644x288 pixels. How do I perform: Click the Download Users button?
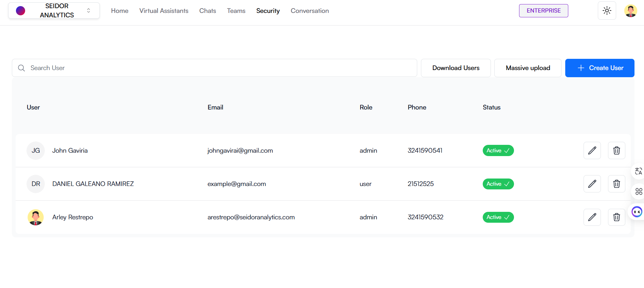456,68
